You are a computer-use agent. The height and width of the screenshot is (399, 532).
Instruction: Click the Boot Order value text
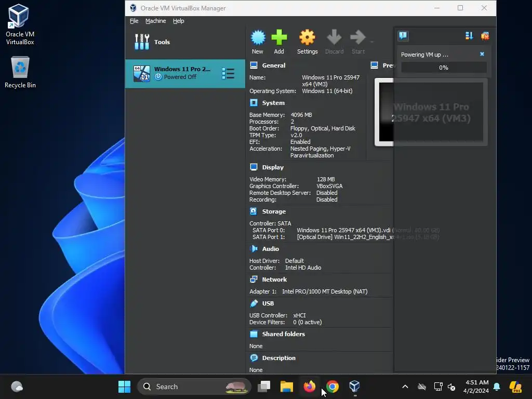pos(323,129)
